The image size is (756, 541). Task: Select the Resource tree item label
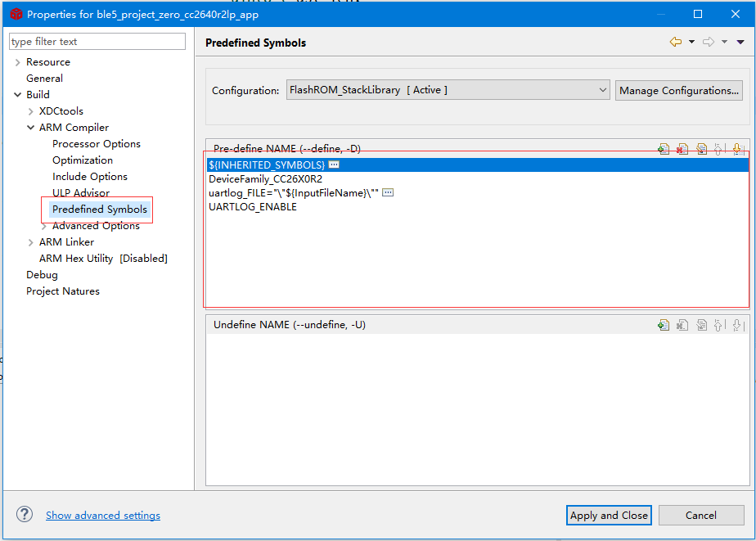coord(48,62)
